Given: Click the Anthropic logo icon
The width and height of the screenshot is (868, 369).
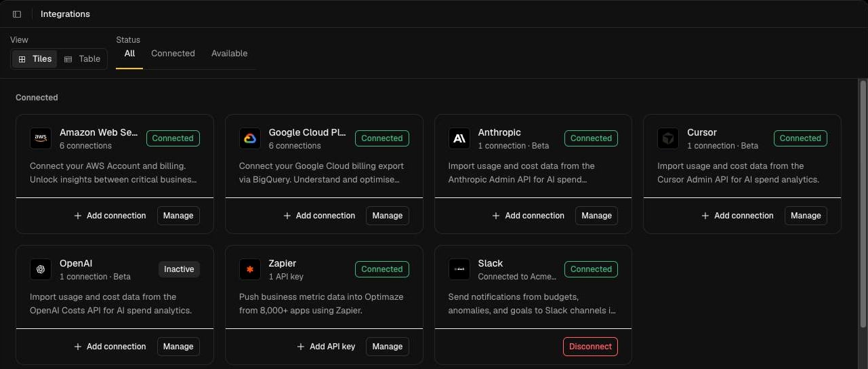Looking at the screenshot, I should coord(459,138).
